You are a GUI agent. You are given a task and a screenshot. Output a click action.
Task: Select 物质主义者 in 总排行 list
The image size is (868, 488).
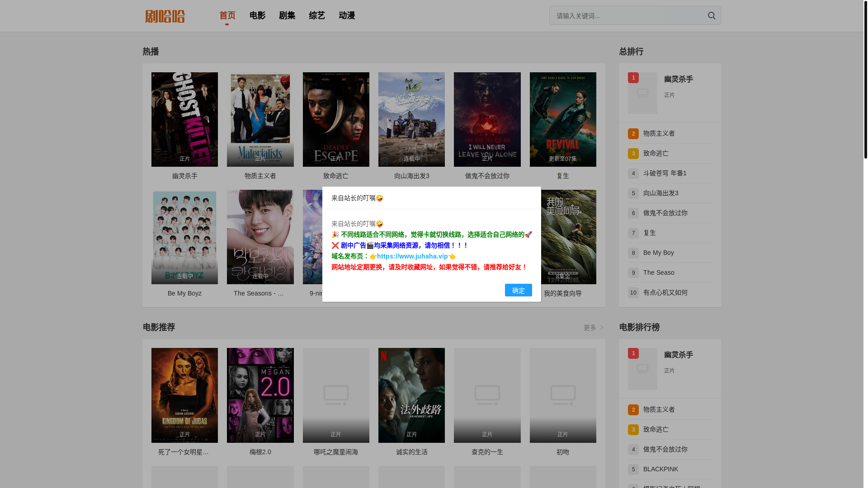click(x=659, y=133)
